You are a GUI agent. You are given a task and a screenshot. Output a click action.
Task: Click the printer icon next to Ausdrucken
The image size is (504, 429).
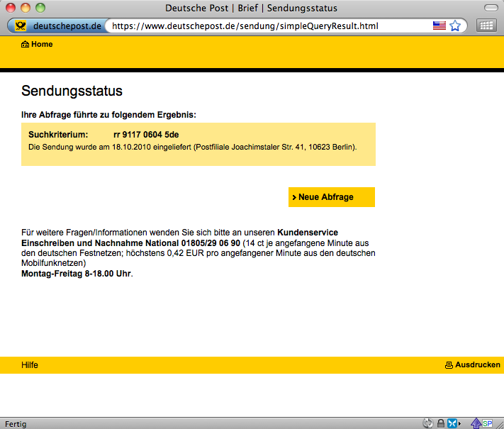pos(449,365)
